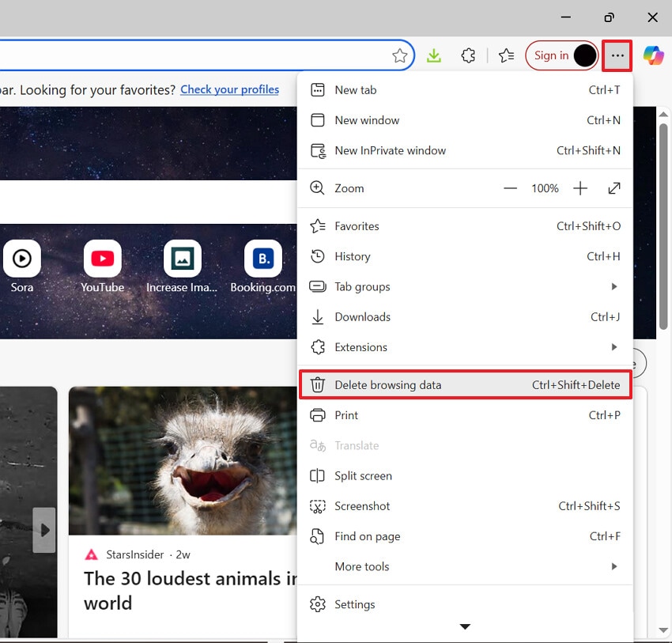This screenshot has height=643, width=672.
Task: Open Copilot in the browser toolbar
Action: point(653,55)
